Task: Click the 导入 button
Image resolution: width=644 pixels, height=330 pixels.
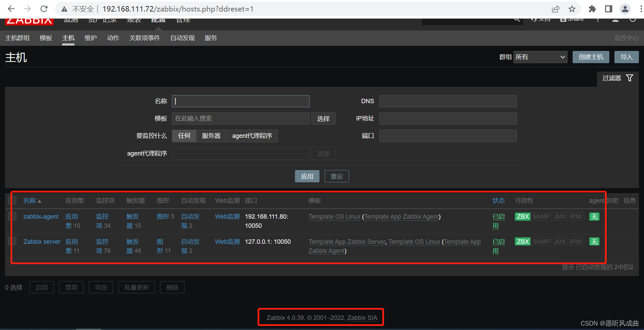Action: pos(626,57)
